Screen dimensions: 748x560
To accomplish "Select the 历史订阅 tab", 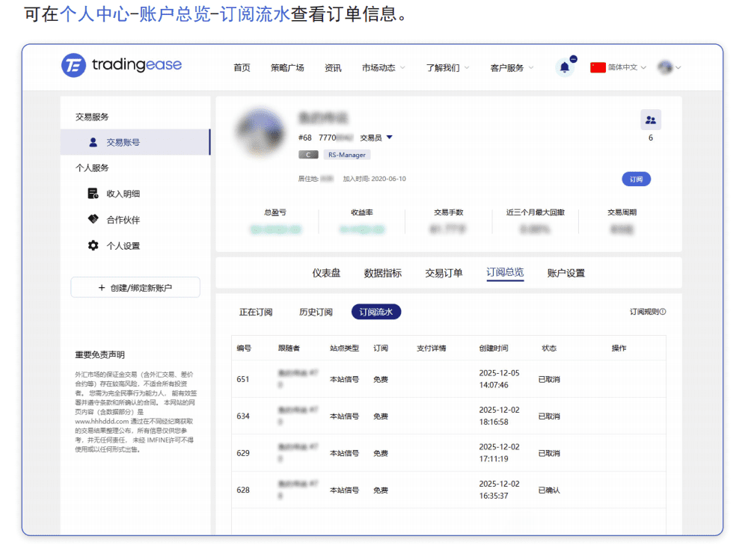I will point(316,313).
